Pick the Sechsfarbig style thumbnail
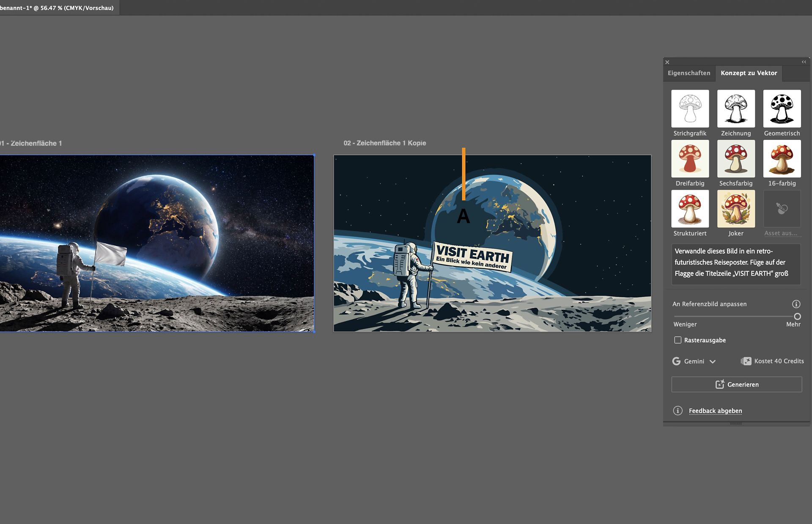 coord(736,158)
